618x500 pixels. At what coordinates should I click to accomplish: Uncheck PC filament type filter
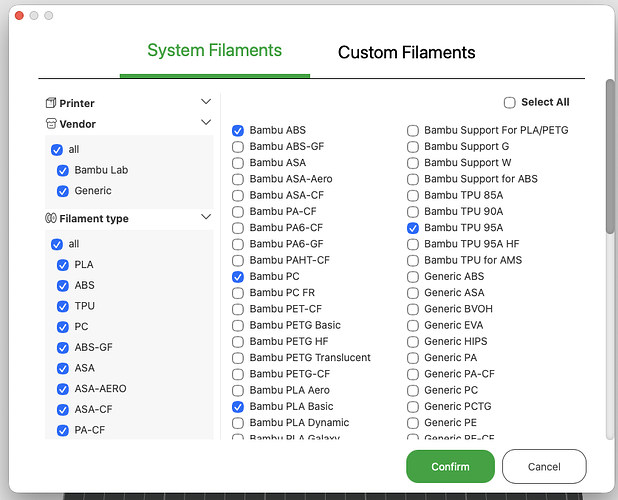tap(63, 327)
